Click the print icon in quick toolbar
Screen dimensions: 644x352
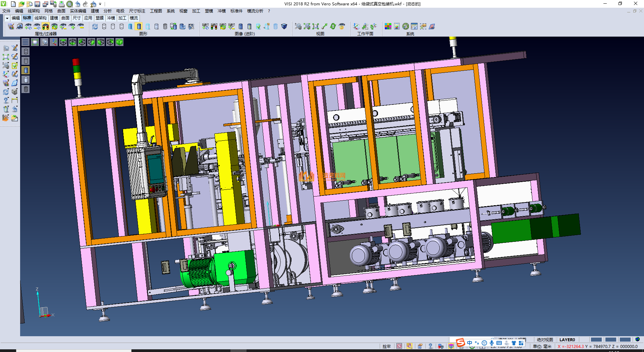pos(61,4)
